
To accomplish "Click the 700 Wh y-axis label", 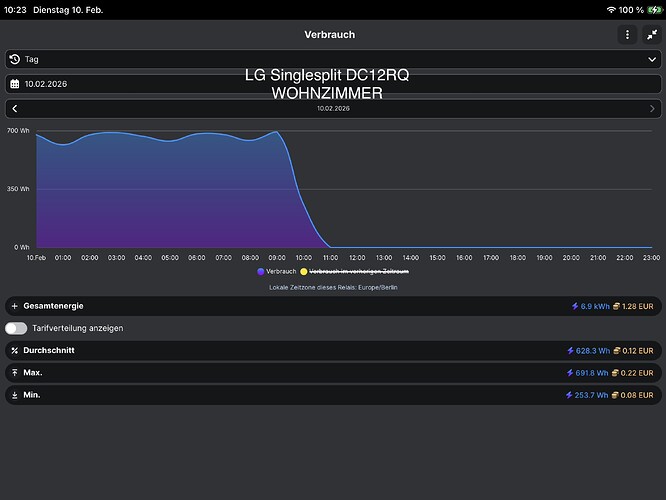I will pos(18,131).
